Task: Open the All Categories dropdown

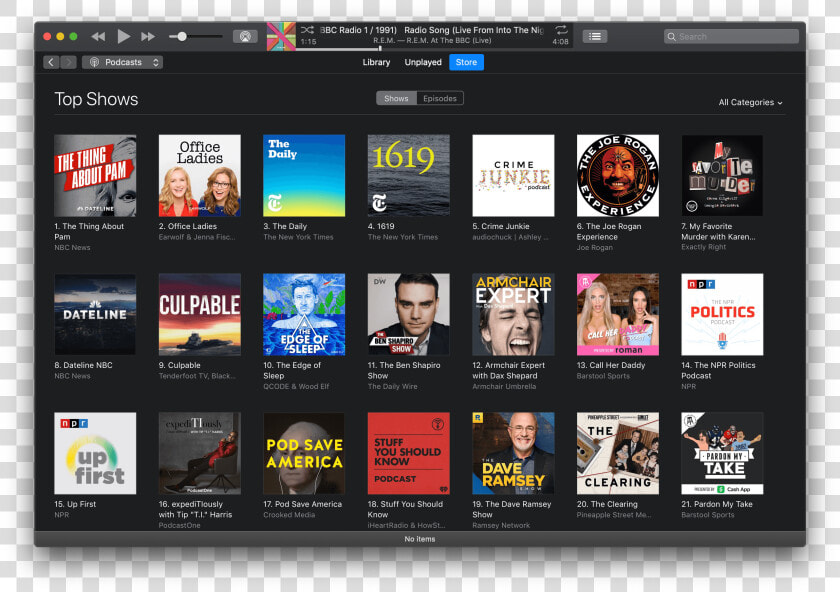Action: pos(750,102)
